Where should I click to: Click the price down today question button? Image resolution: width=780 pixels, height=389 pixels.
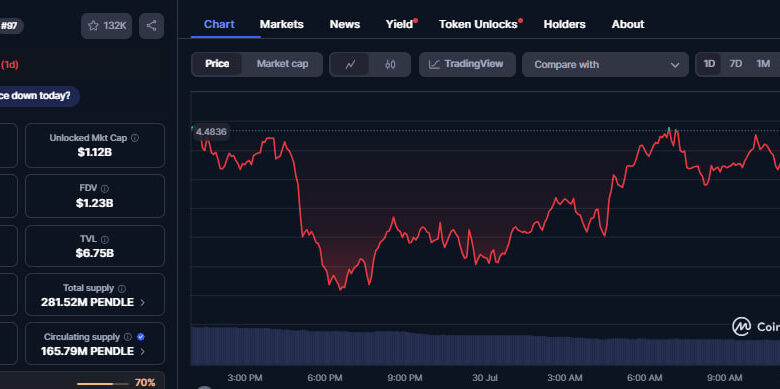pyautogui.click(x=37, y=96)
